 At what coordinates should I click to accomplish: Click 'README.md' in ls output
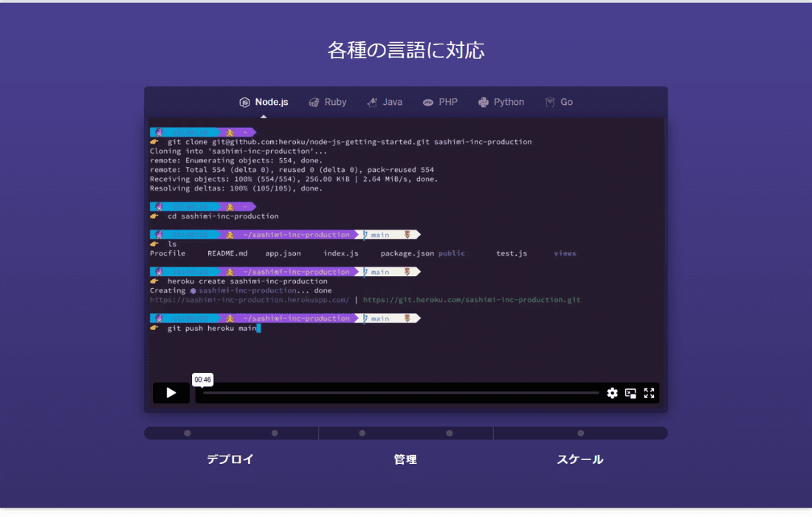click(227, 253)
